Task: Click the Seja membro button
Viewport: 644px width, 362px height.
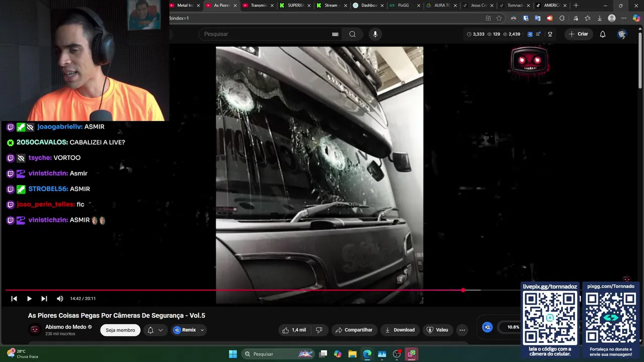Action: tap(120, 330)
